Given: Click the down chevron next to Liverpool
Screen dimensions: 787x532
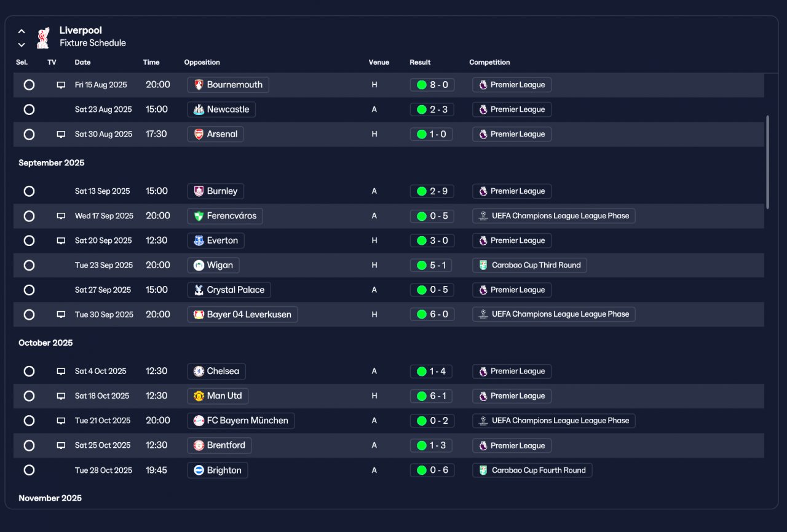Looking at the screenshot, I should tap(22, 44).
